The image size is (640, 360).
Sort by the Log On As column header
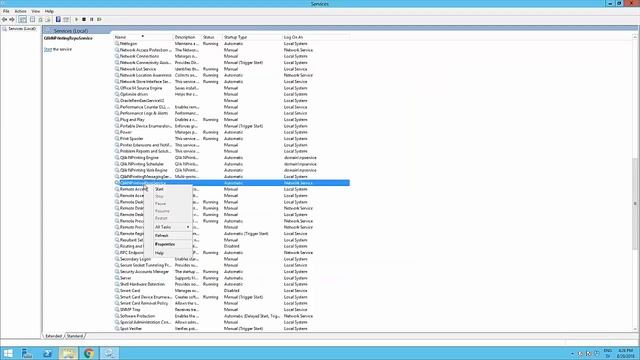[x=316, y=37]
